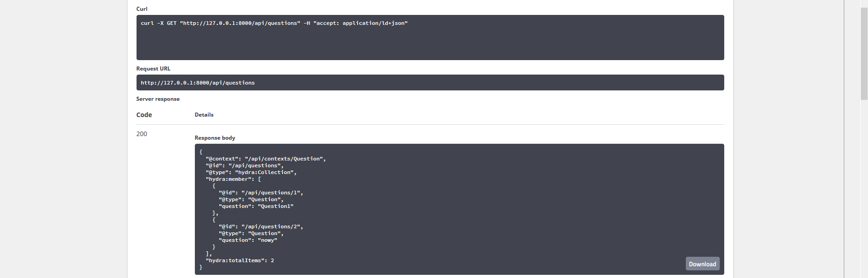Click the Response body label
Screen dimensions: 868x278
pos(215,137)
